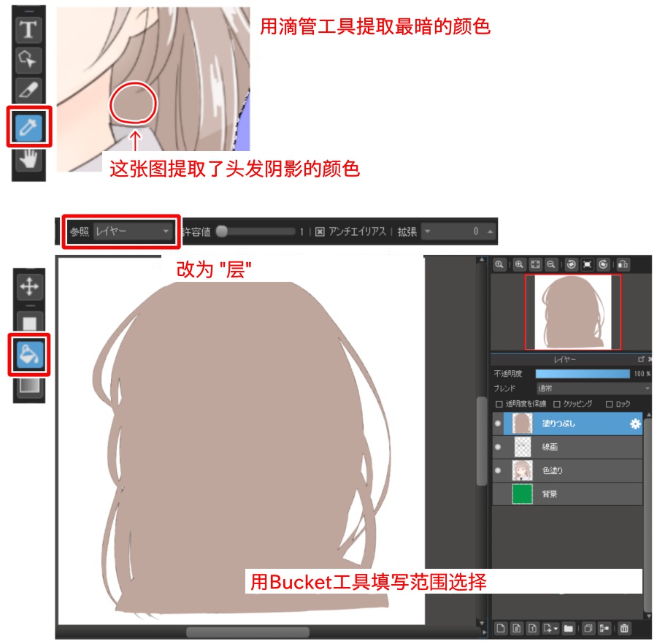The image size is (657, 644).
Task: Open the 参照 レイヤー dropdown
Action: point(134,231)
